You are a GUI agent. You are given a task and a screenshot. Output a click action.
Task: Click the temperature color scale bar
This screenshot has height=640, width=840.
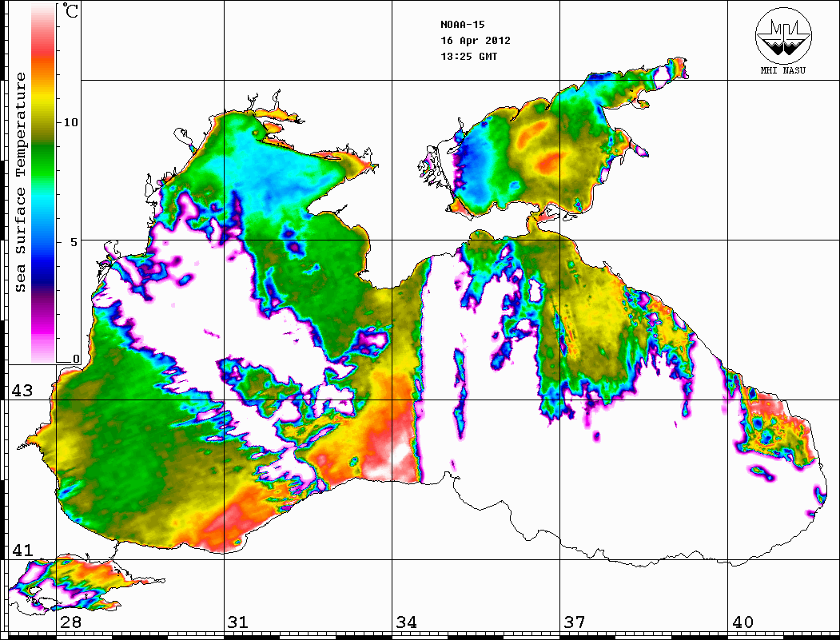click(43, 183)
